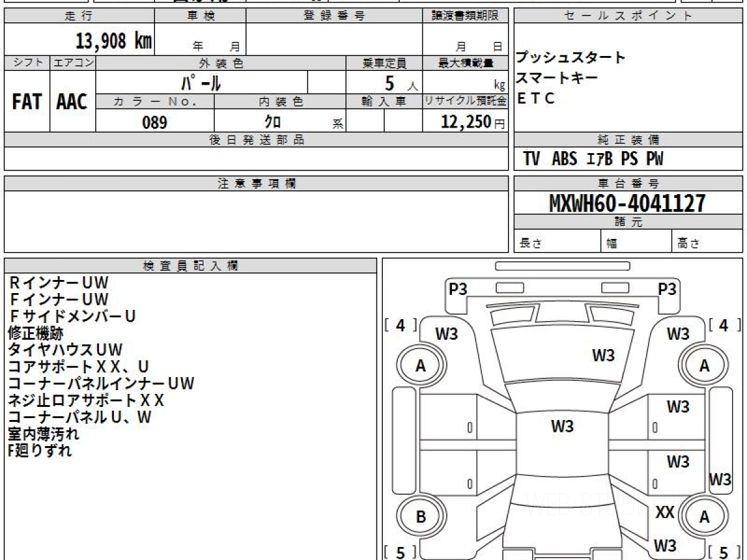Click the 譲渡書類期限 header
The height and width of the screenshot is (560, 747).
(466, 16)
